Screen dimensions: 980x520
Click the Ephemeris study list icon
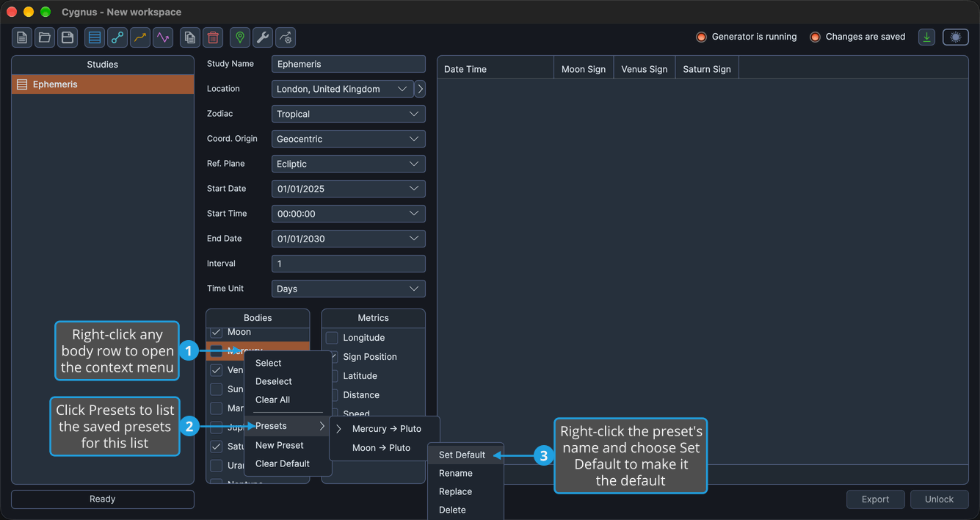click(x=22, y=84)
